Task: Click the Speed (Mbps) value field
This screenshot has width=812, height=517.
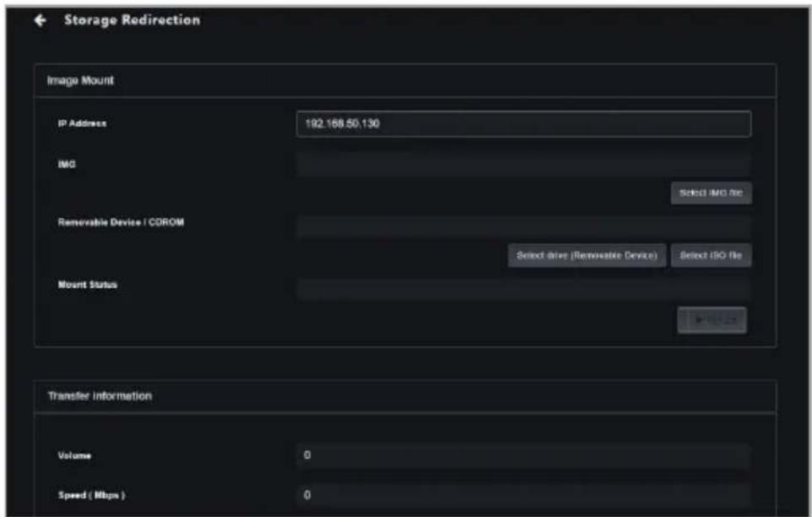Action: point(523,495)
